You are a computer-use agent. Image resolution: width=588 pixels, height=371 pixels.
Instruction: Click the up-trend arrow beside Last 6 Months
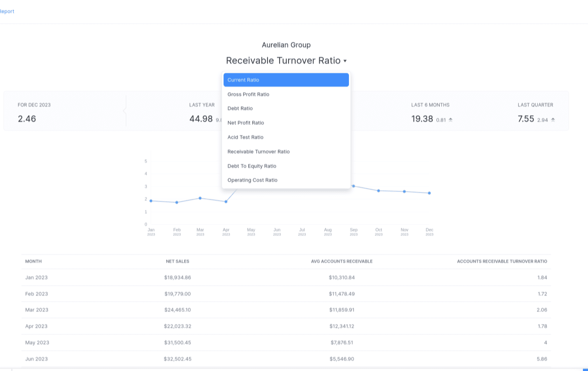point(451,120)
